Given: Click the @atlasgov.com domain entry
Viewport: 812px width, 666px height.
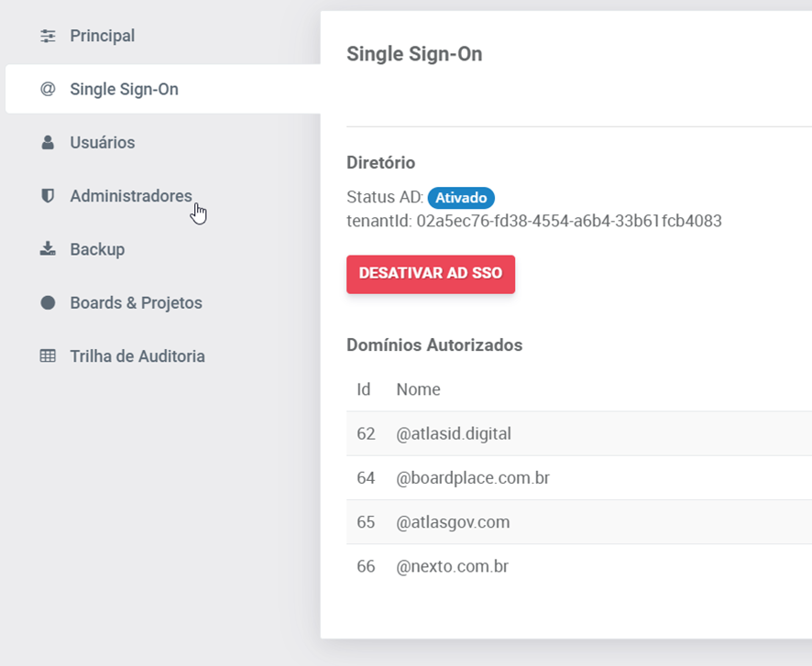Looking at the screenshot, I should [x=453, y=522].
